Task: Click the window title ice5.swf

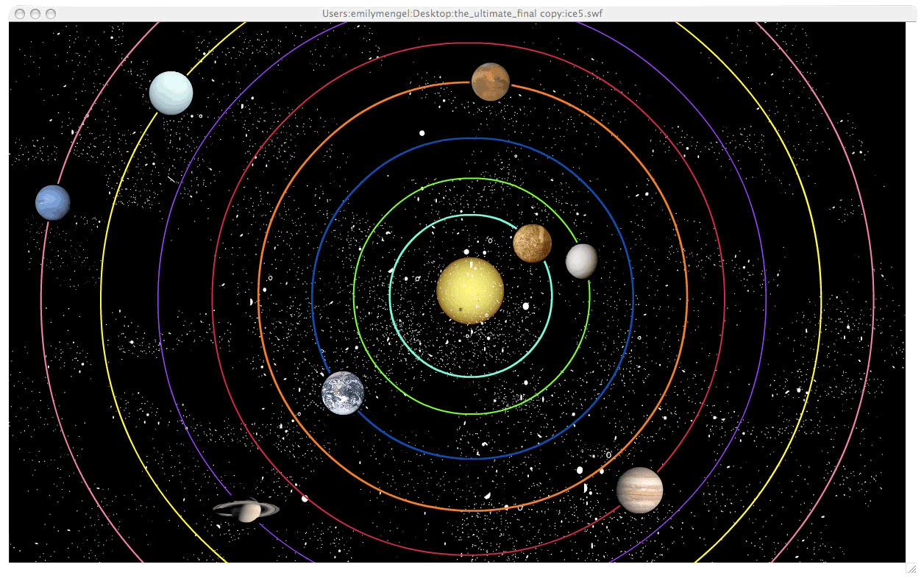Action: pos(462,13)
